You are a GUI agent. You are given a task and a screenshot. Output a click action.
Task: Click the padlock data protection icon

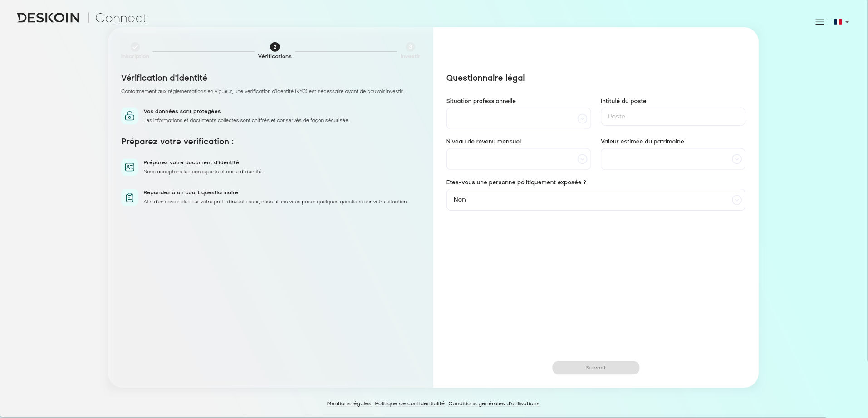(x=130, y=116)
